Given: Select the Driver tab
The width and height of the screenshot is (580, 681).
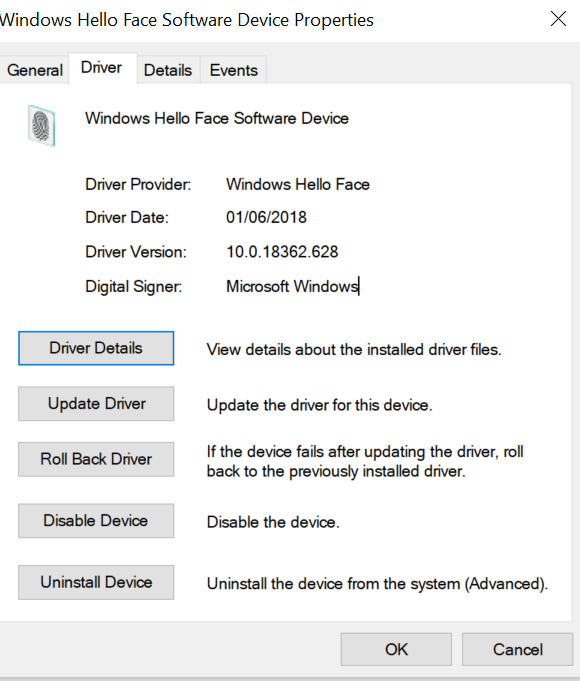Looking at the screenshot, I should coord(102,68).
